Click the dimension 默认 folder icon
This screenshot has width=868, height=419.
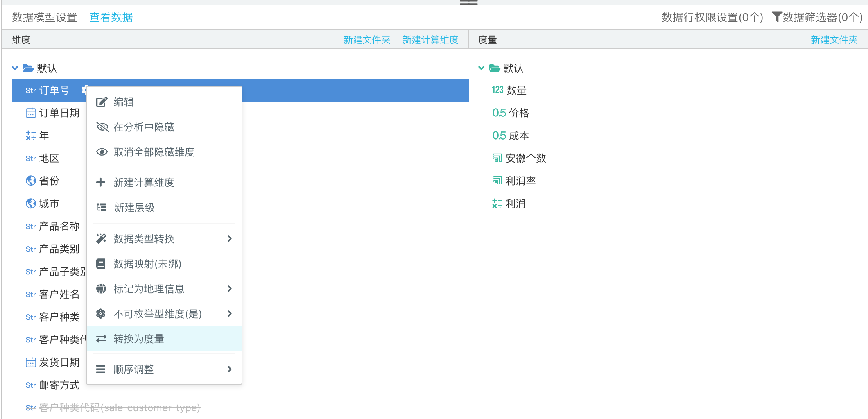pyautogui.click(x=28, y=68)
